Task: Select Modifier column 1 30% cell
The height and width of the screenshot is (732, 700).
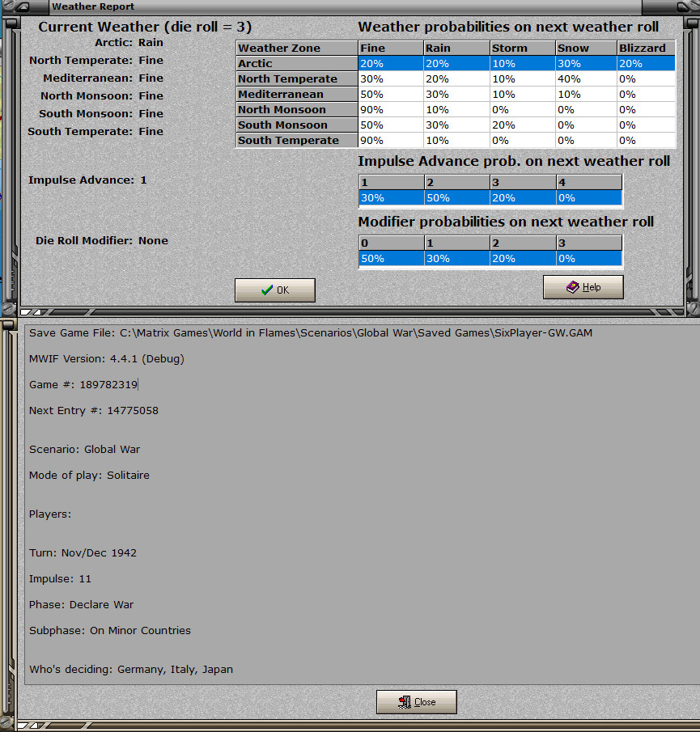Action: point(457,259)
